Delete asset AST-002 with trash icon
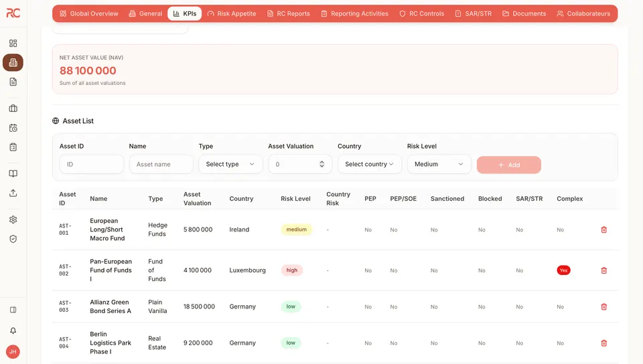The width and height of the screenshot is (643, 364). [x=604, y=270]
